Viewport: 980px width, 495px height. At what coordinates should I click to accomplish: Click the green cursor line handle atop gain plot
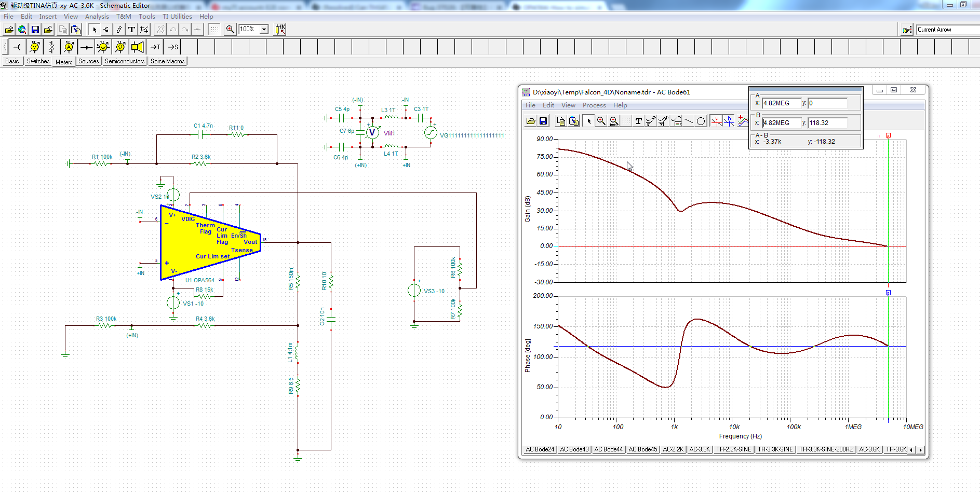(888, 136)
